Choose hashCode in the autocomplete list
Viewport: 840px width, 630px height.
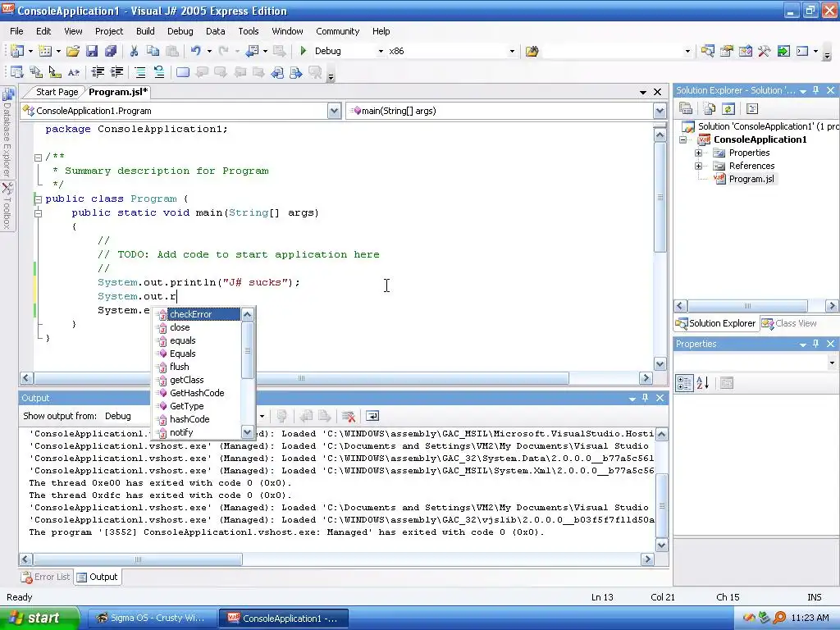[x=189, y=419]
